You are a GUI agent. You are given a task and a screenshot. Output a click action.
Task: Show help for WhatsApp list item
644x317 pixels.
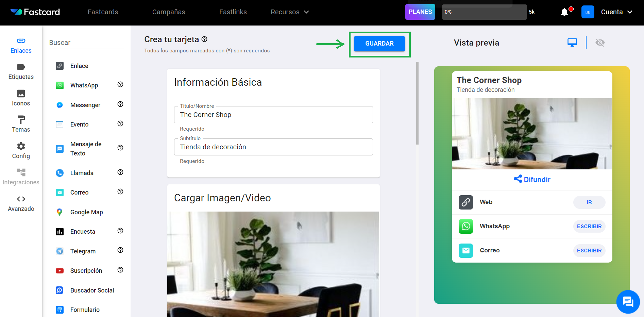click(x=120, y=84)
